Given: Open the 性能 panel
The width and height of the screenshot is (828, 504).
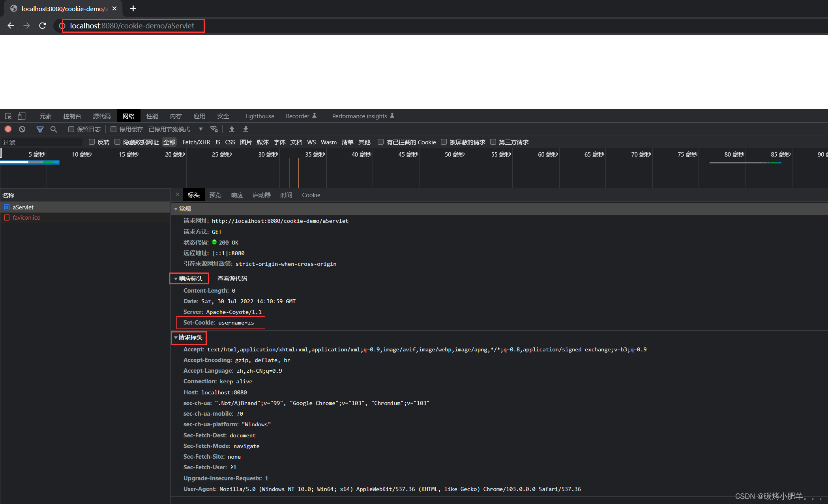Looking at the screenshot, I should (152, 116).
